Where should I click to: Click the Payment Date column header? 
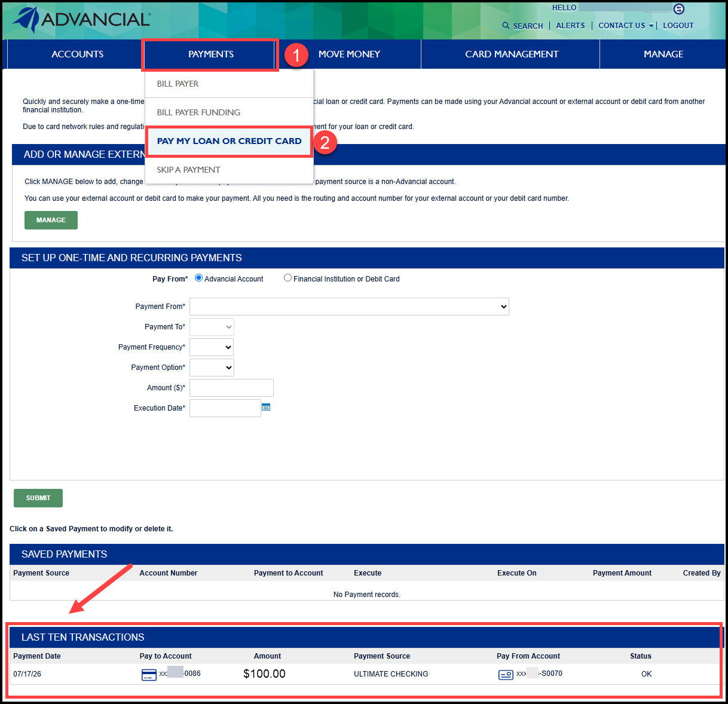pos(37,656)
